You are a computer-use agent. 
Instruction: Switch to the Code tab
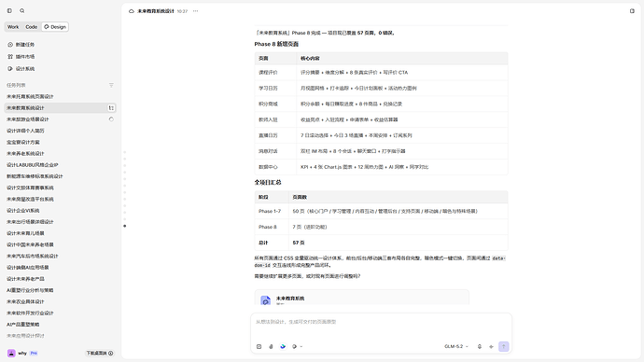coord(31,27)
